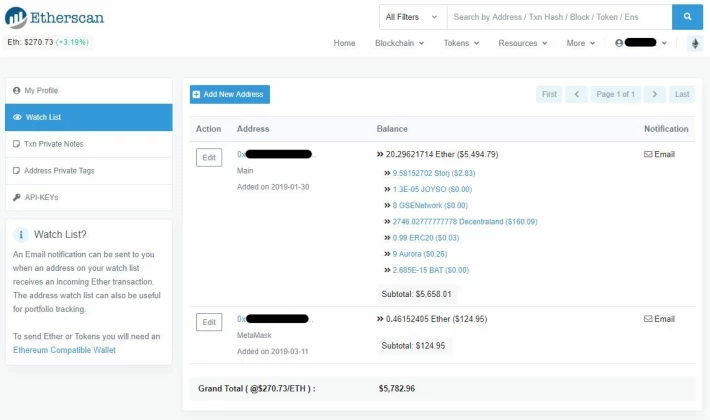Click the blue search magnifier button
710x420 pixels.
pos(687,17)
